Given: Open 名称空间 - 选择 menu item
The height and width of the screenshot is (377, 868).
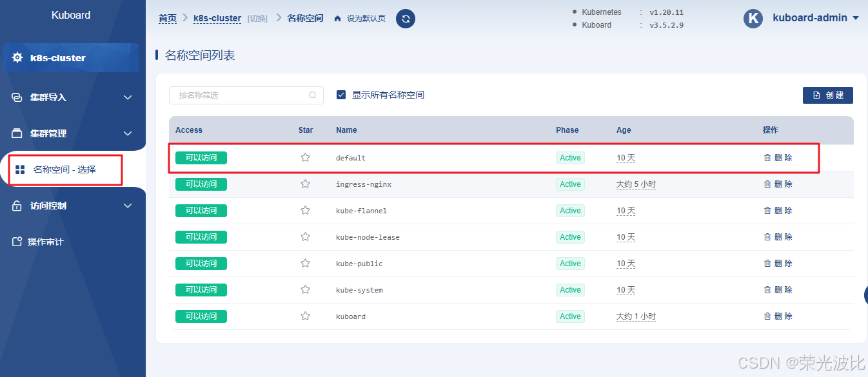Looking at the screenshot, I should click(x=65, y=169).
